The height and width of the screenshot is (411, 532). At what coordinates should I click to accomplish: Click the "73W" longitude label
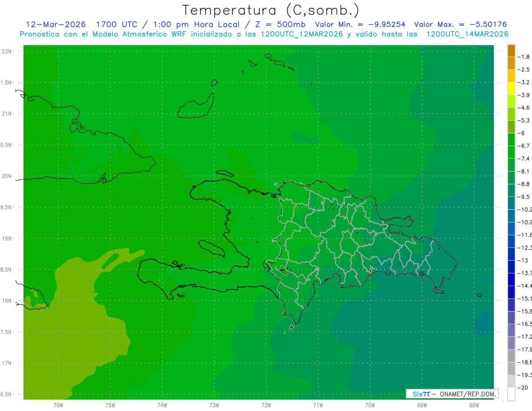(x=214, y=405)
